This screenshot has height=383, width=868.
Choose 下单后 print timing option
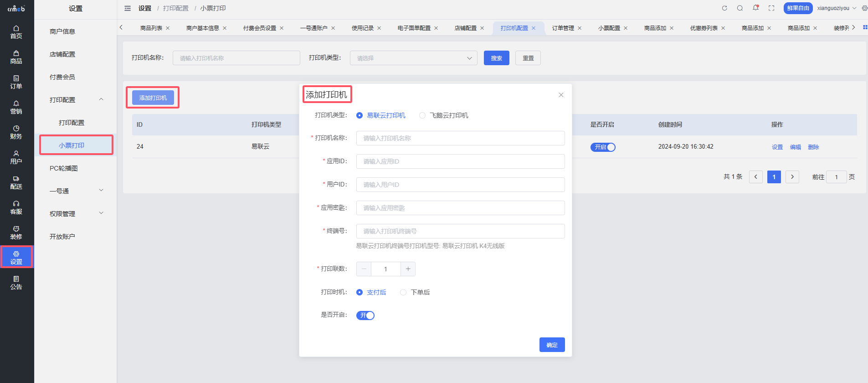[x=403, y=292]
